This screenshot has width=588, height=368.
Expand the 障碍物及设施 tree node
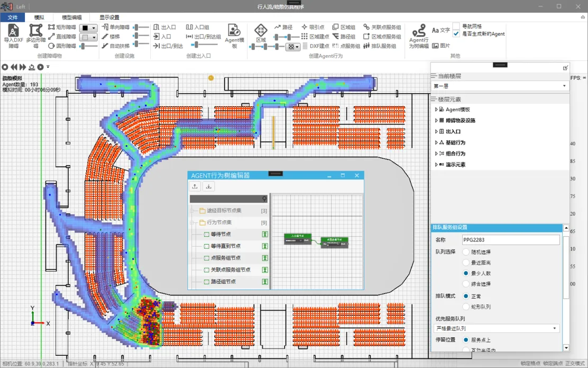click(x=436, y=121)
